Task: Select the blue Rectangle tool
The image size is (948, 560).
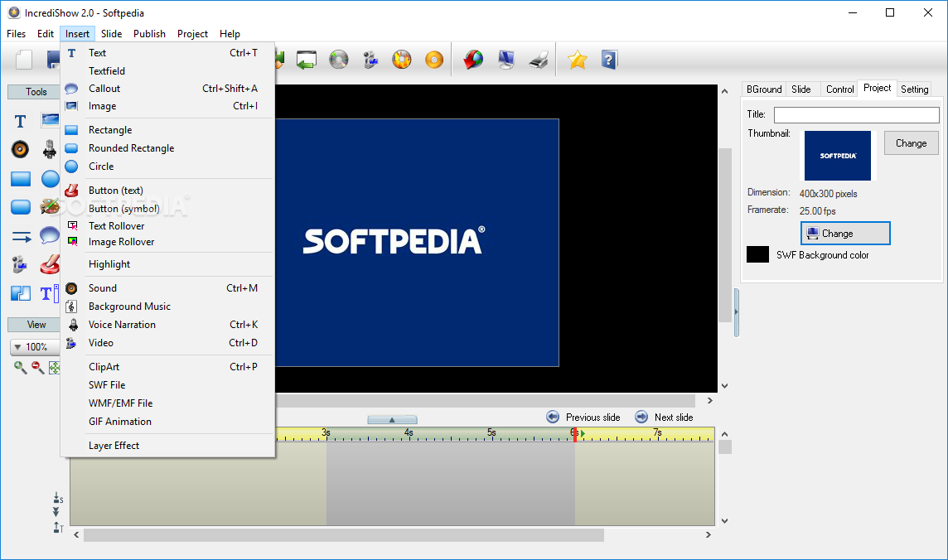Action: tap(21, 179)
